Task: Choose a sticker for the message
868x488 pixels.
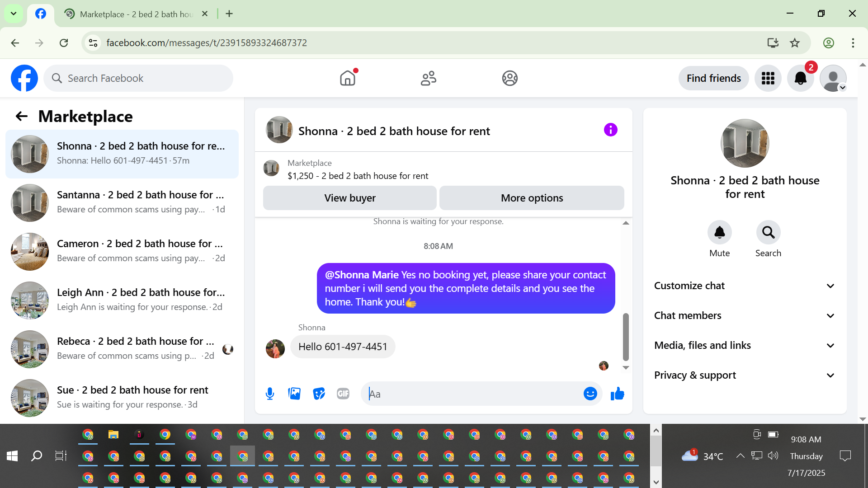Action: pos(319,394)
